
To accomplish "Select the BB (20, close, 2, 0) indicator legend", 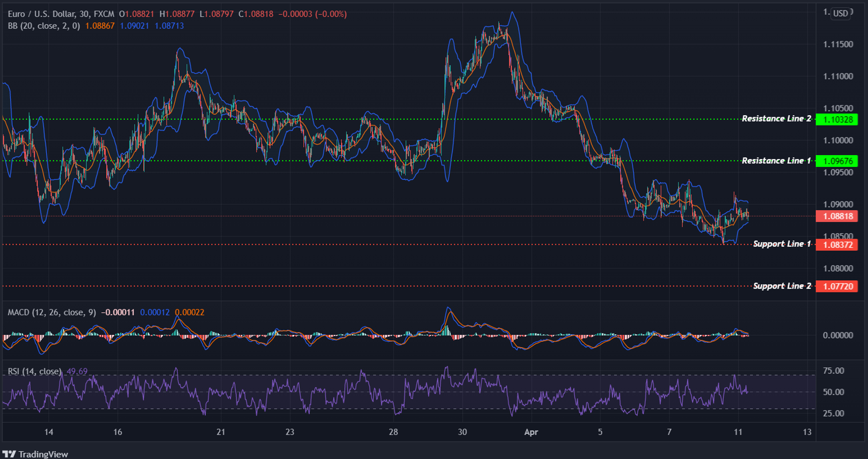I will 44,27.
